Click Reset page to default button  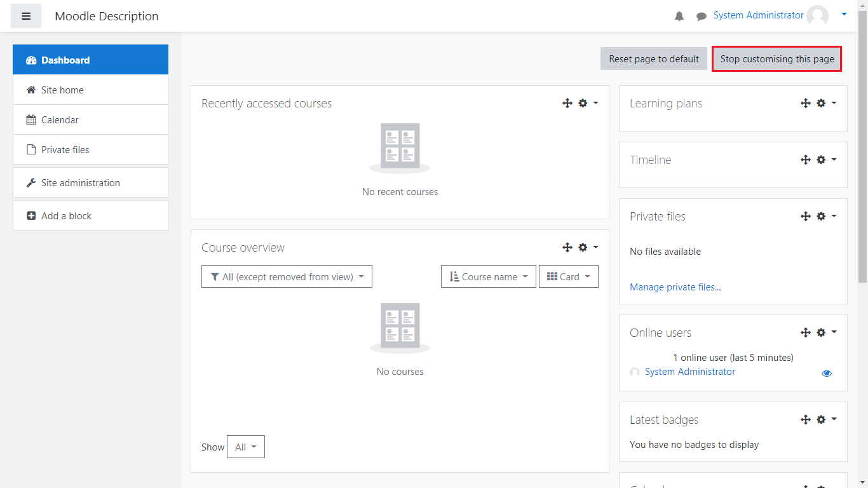(653, 59)
